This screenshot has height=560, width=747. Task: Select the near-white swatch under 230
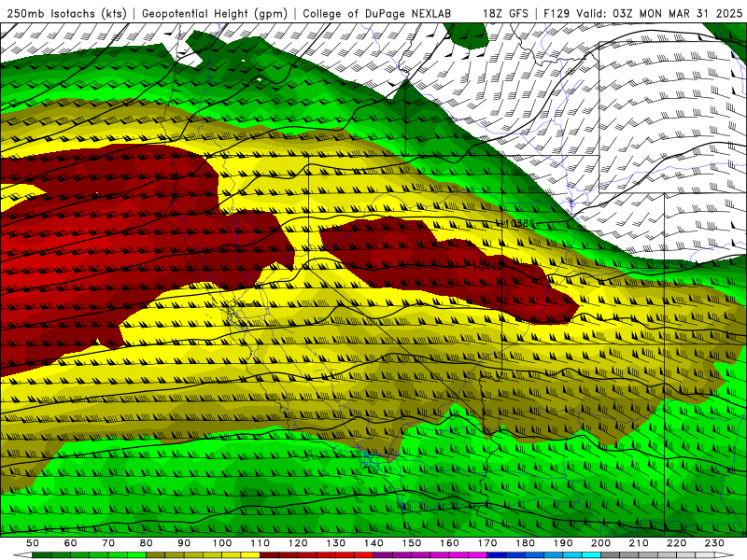pyautogui.click(x=705, y=555)
